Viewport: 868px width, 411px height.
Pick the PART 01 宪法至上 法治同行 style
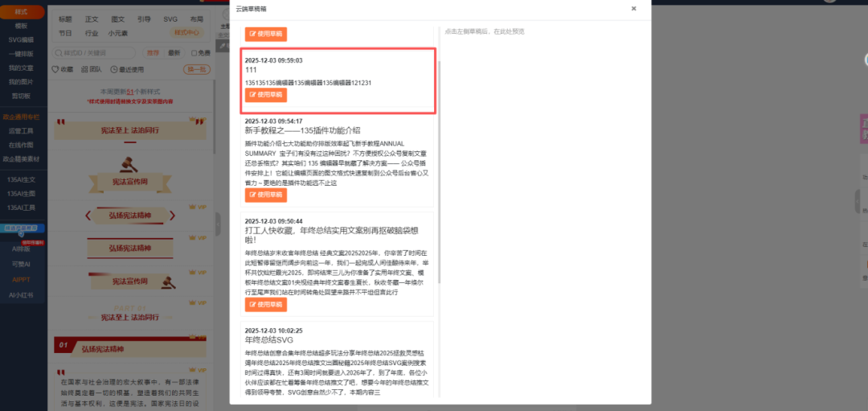click(130, 313)
